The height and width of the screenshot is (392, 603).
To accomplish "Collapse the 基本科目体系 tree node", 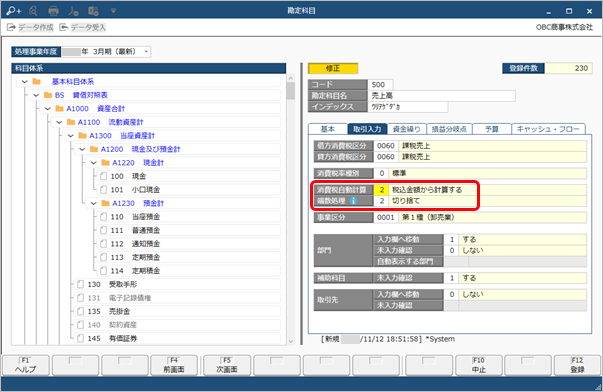I will coord(25,82).
